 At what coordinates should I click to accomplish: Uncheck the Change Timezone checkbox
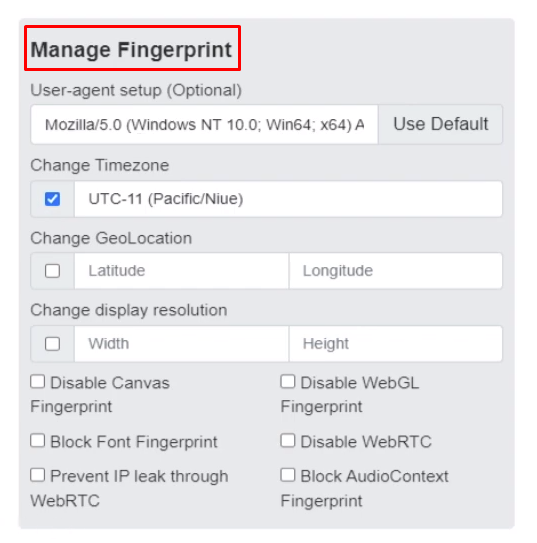pyautogui.click(x=52, y=199)
